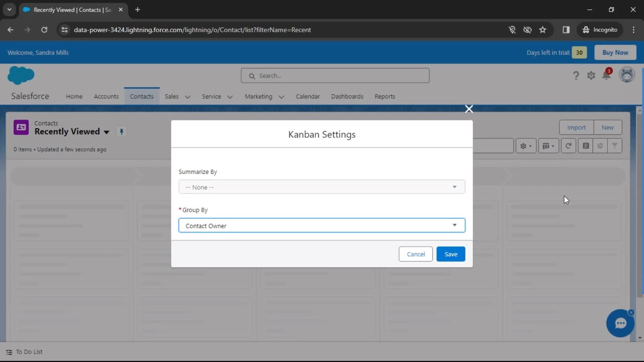Refresh the contacts list
Screen dimensions: 644x362
click(568, 146)
